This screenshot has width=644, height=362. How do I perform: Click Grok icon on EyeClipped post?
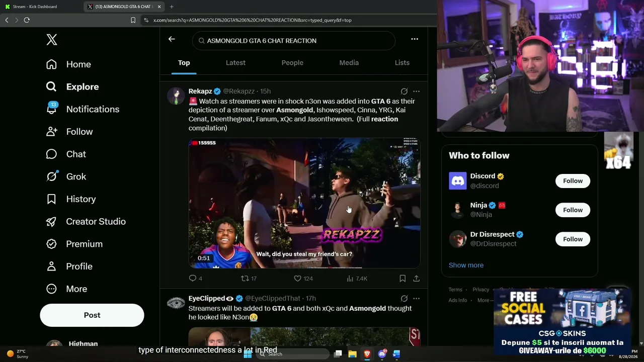click(x=404, y=298)
